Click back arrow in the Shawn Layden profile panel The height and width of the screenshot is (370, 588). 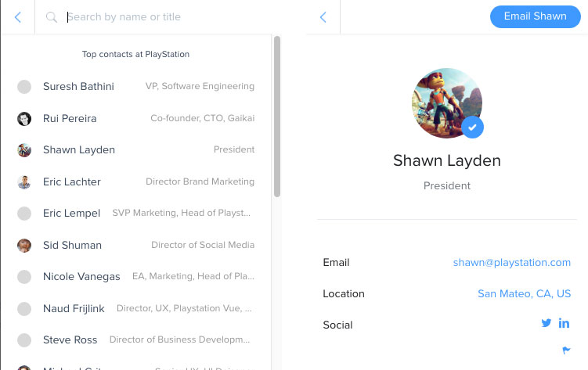tap(323, 17)
